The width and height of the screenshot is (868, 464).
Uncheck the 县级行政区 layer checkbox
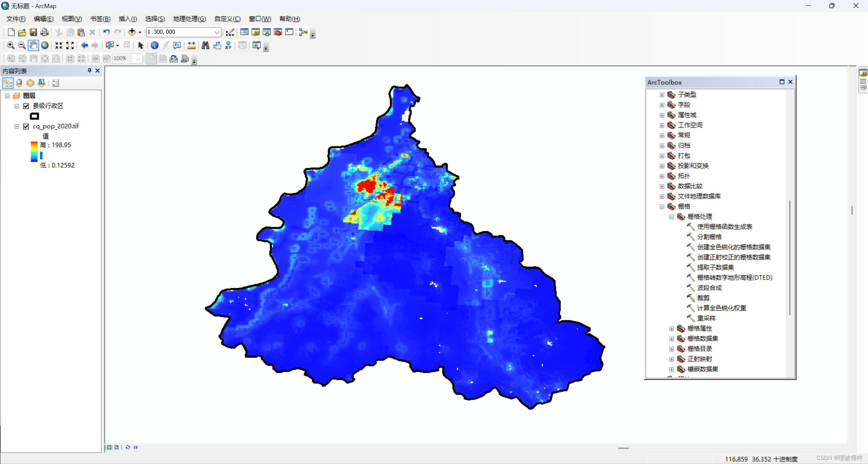pos(26,106)
